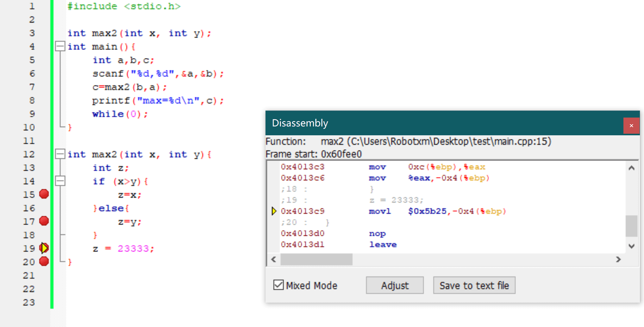The height and width of the screenshot is (327, 644).
Task: Click the vertical scrollbar thumb in Disassembly
Action: pos(631,226)
